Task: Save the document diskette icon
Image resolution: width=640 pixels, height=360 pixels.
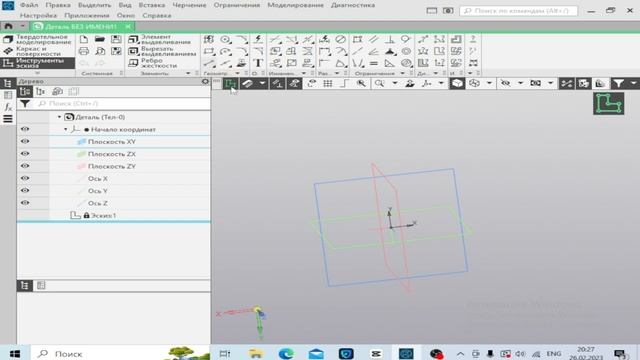Action: [x=116, y=39]
